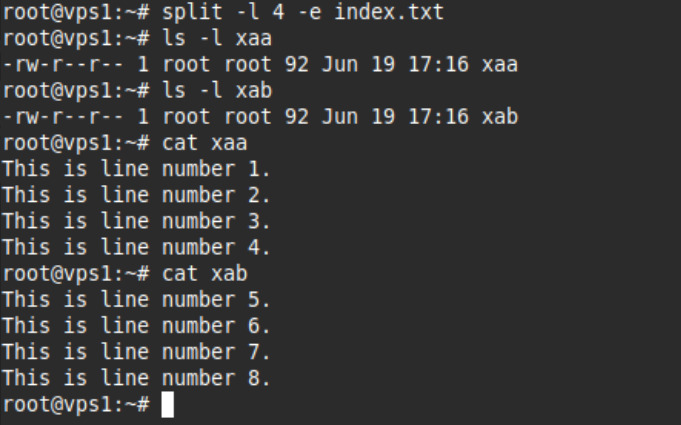Image resolution: width=681 pixels, height=425 pixels.
Task: Click the output line "This is line number 7."
Action: [x=136, y=352]
